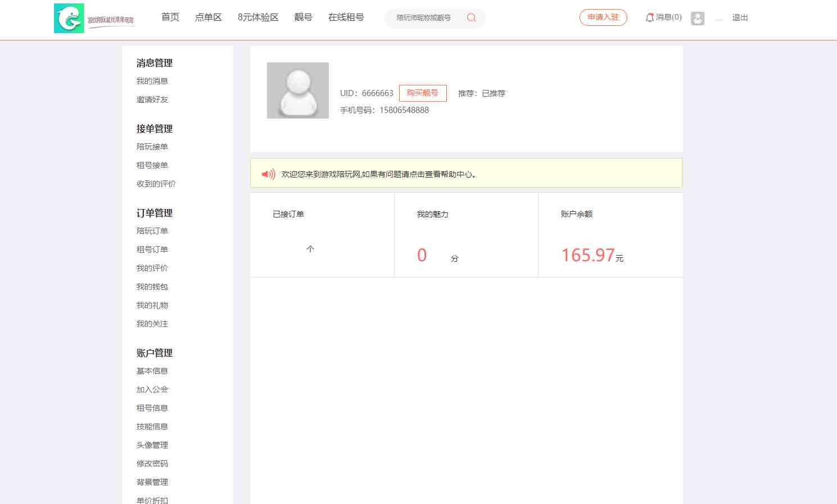Focus the 陪玩师昵称或靓号 search field
Image resolution: width=837 pixels, height=504 pixels.
point(424,18)
